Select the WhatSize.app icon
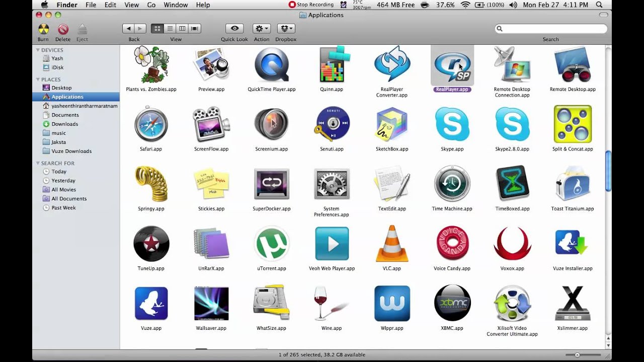644x362 pixels. (x=272, y=303)
